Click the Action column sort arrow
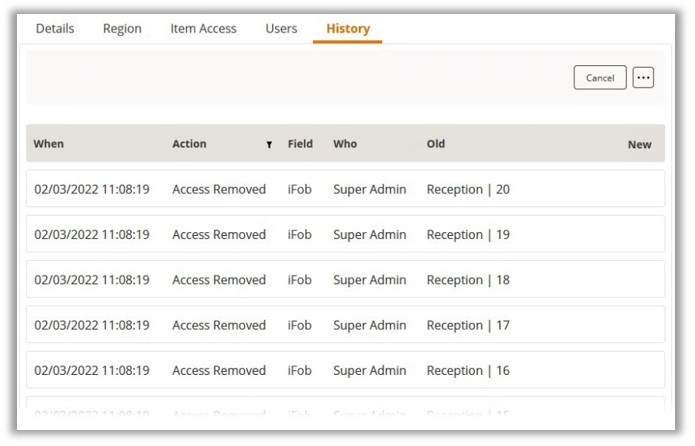 (269, 145)
